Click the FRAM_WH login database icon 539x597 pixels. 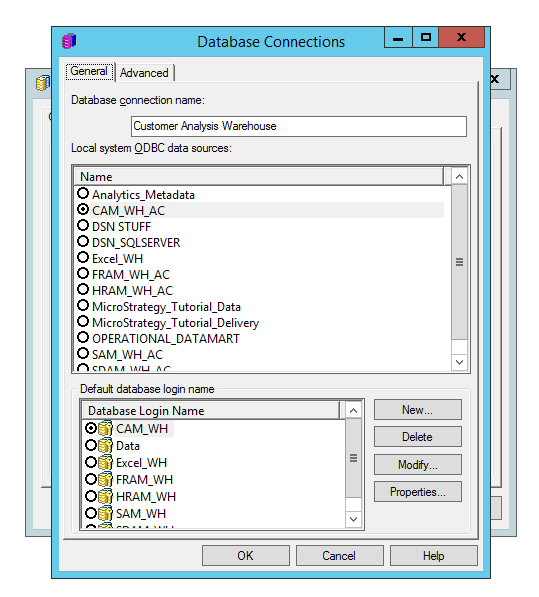coord(105,479)
